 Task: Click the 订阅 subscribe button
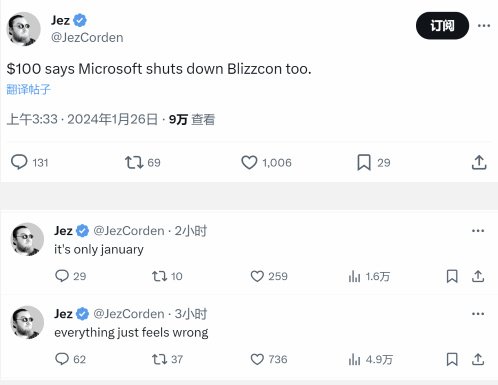pos(442,26)
